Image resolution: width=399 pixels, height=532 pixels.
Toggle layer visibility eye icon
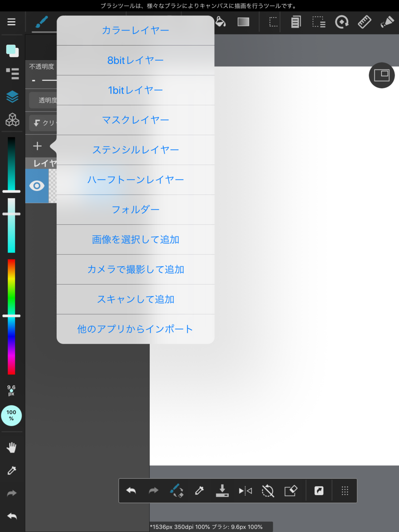tap(37, 186)
